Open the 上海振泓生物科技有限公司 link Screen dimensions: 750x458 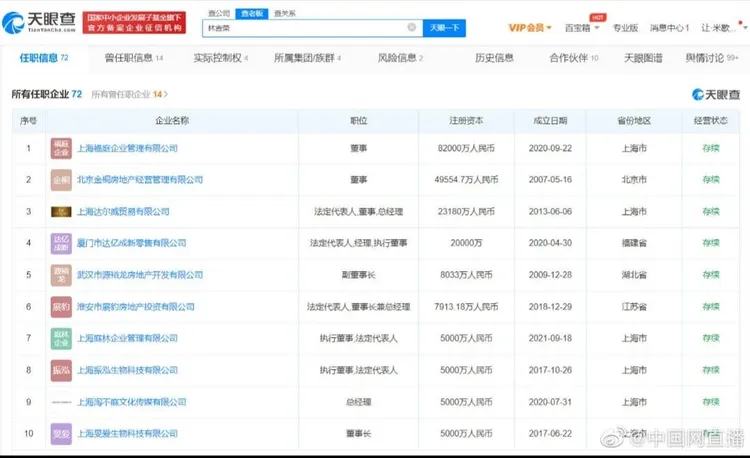click(x=127, y=370)
